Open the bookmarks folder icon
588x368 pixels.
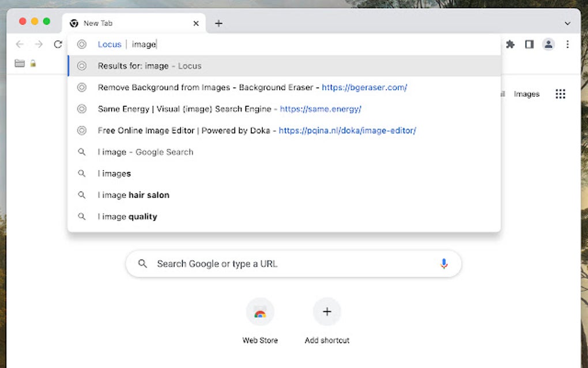coord(20,63)
